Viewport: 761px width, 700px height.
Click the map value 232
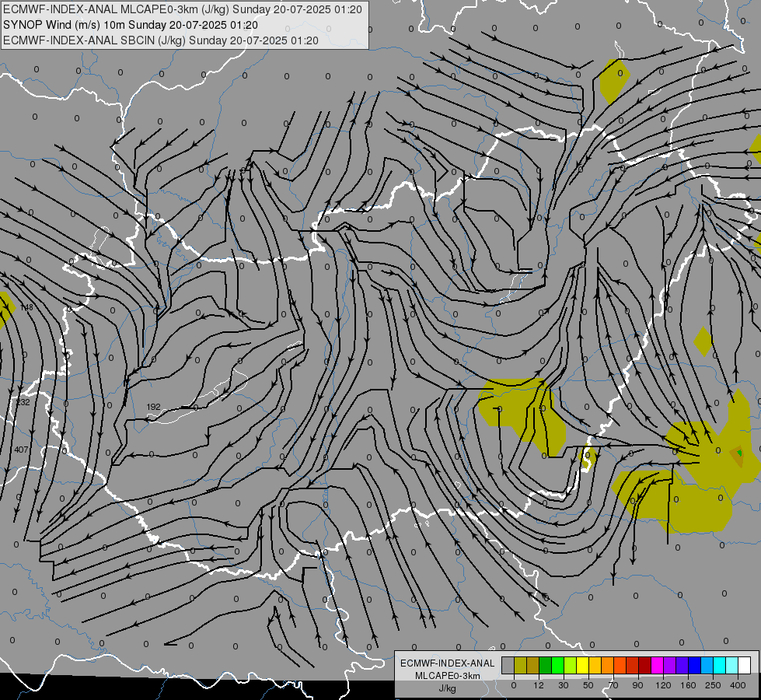point(23,402)
